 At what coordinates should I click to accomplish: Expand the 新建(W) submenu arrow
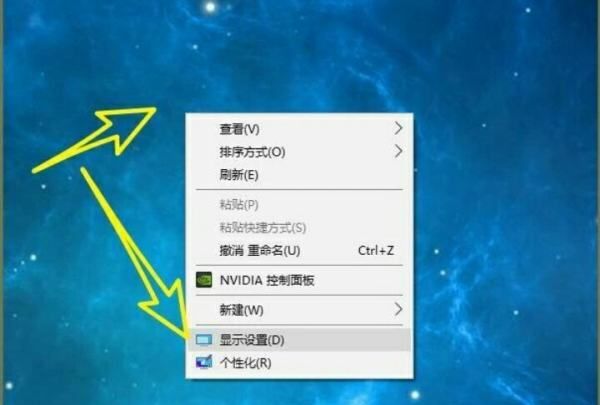[x=398, y=309]
